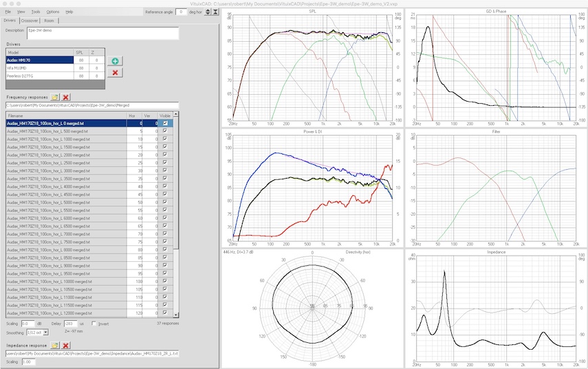Click the Reference angle input field
Screen dimensions: 588x369
[x=181, y=12]
